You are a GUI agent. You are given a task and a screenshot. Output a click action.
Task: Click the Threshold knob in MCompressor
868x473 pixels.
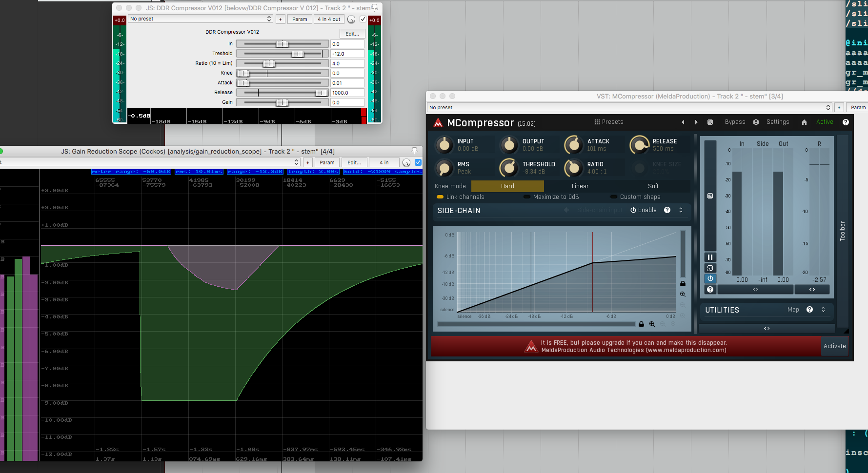[x=509, y=168]
